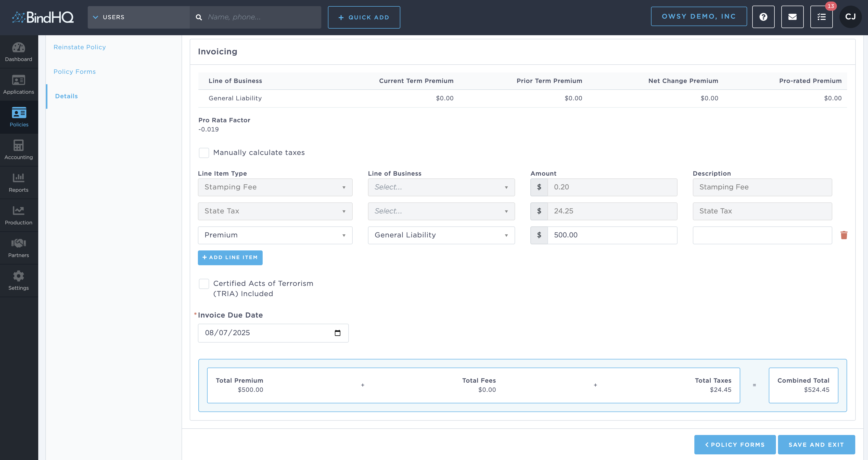Select the Details menu item

[x=66, y=96]
